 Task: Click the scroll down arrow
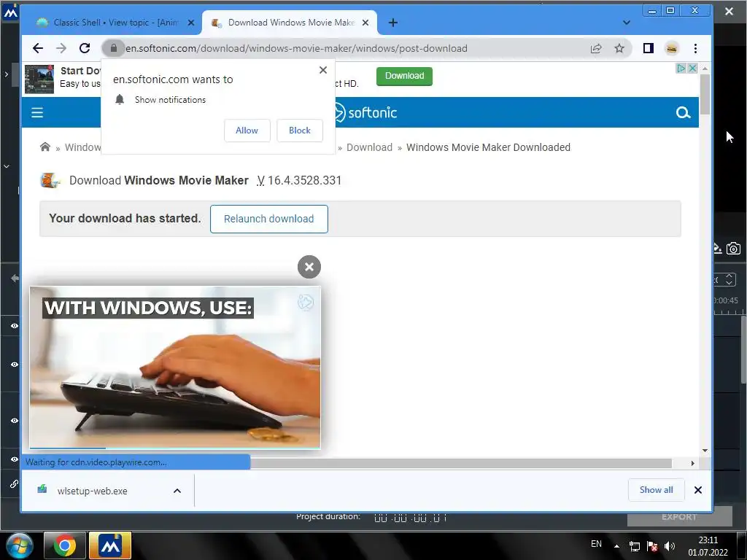tap(705, 451)
